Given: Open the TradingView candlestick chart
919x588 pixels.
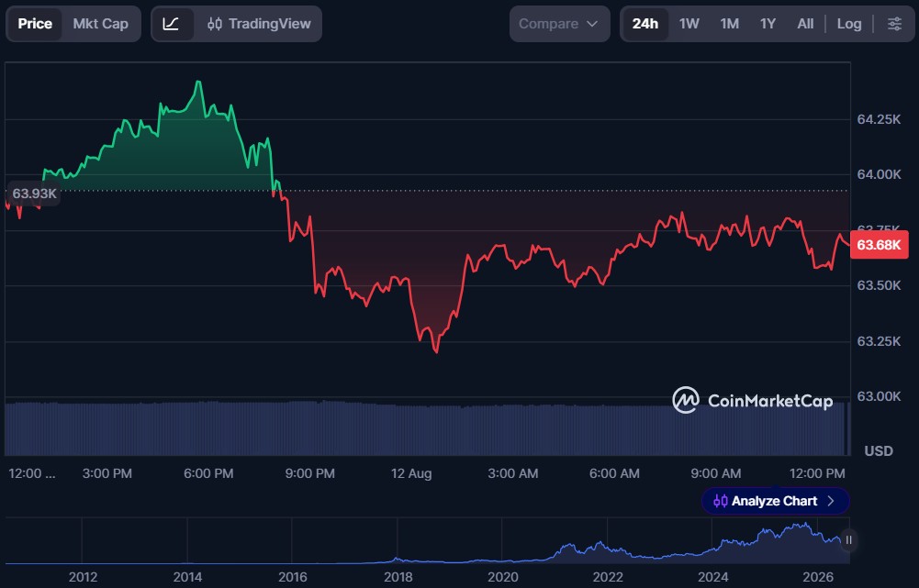Looking at the screenshot, I should pos(259,24).
